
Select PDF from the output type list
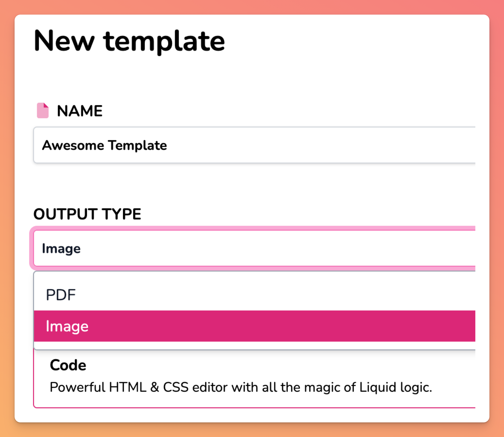pyautogui.click(x=61, y=295)
